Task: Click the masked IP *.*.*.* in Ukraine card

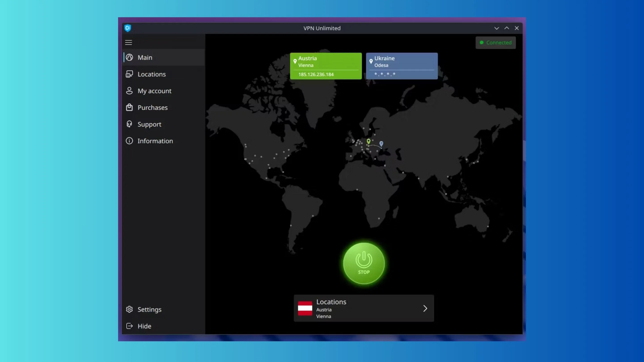Action: click(385, 74)
